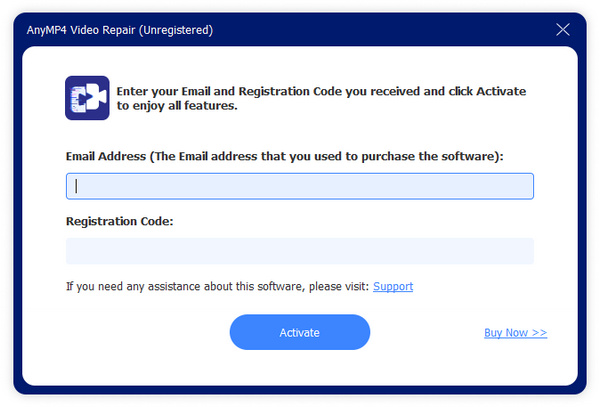Click the Registration Code input field
This screenshot has width=600, height=407.
tap(299, 251)
